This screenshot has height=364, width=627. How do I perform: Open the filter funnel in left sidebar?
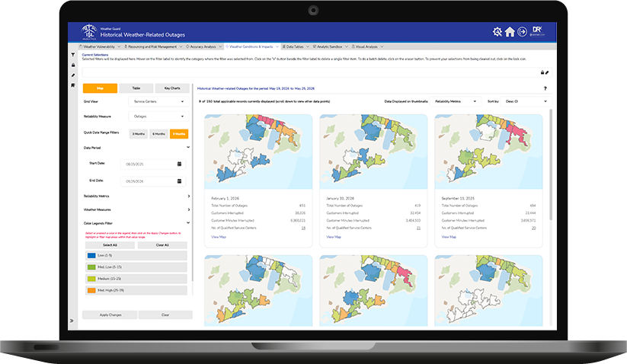pos(73,55)
